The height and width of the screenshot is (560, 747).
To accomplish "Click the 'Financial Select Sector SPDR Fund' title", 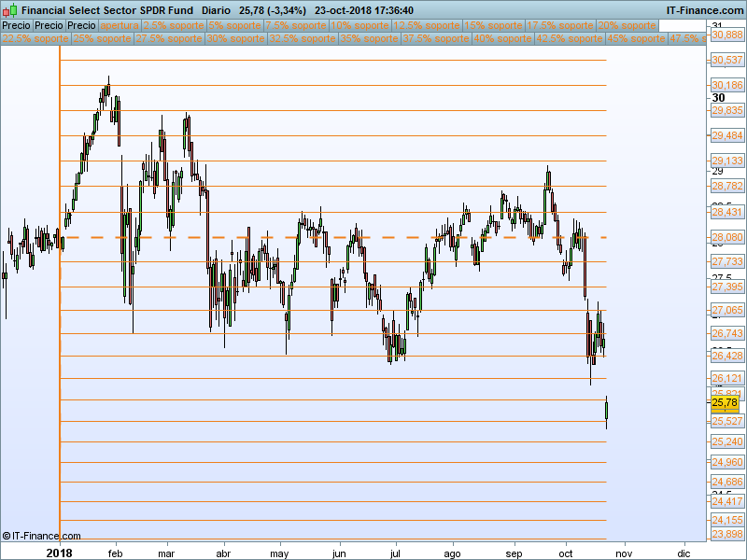I will tap(107, 10).
